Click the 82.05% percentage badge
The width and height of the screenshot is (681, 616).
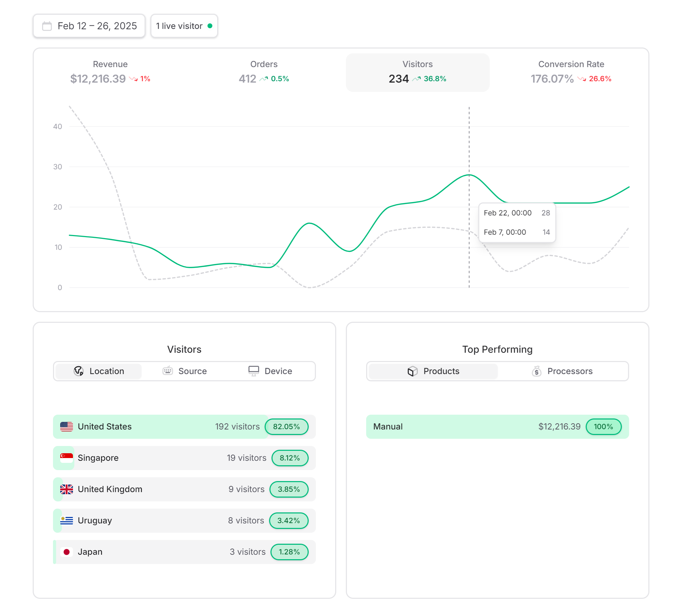tap(287, 427)
